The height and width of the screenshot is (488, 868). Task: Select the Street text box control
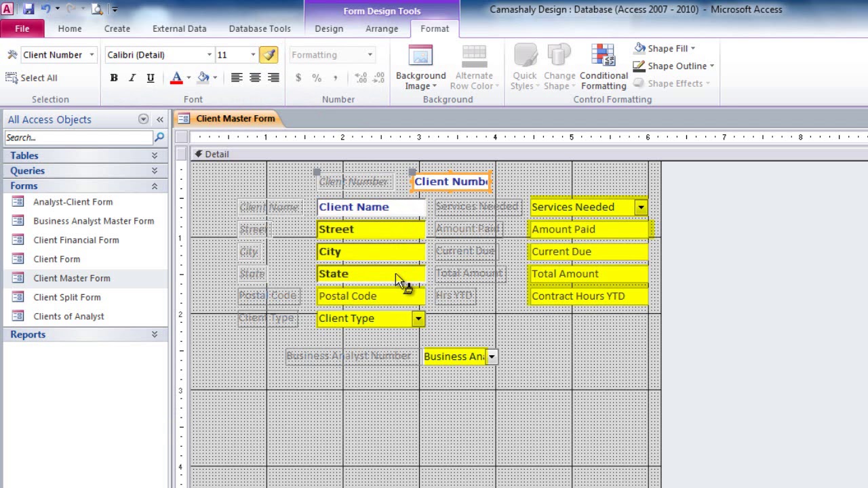pyautogui.click(x=371, y=229)
